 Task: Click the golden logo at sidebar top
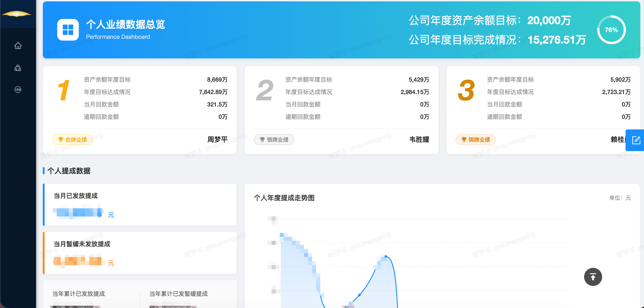coord(16,14)
